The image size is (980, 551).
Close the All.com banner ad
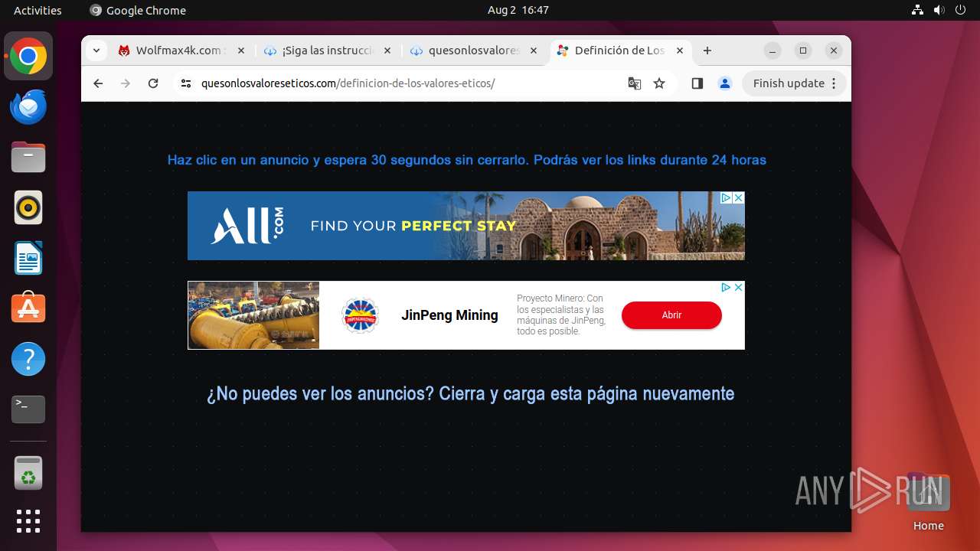click(x=738, y=197)
